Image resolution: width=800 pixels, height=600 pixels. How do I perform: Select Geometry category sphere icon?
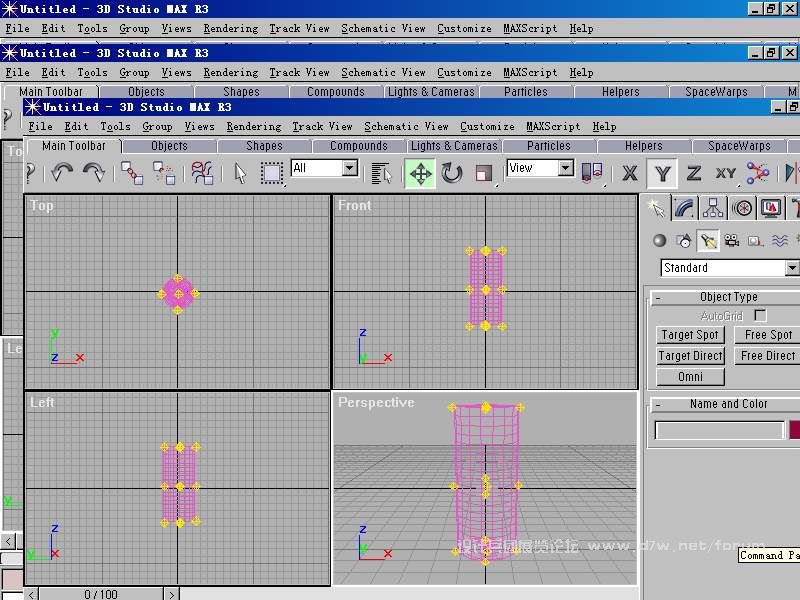coord(660,240)
